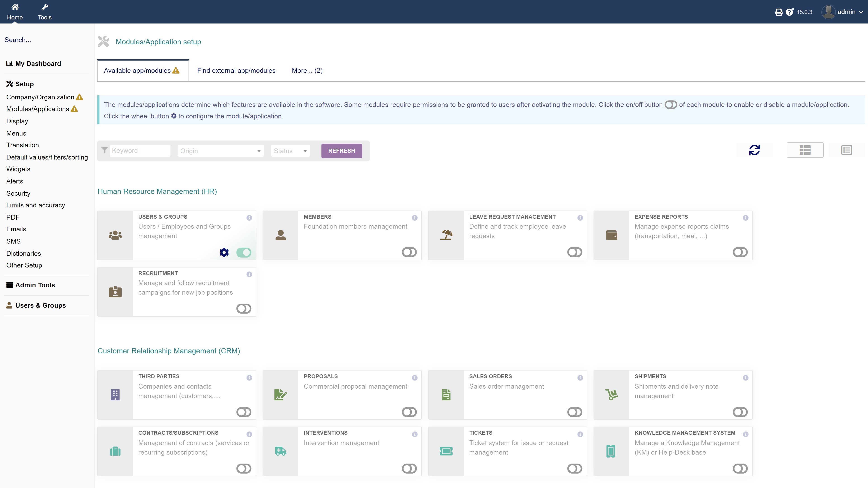The height and width of the screenshot is (488, 868).
Task: Open the Origin filter dropdown
Action: pyautogui.click(x=221, y=151)
